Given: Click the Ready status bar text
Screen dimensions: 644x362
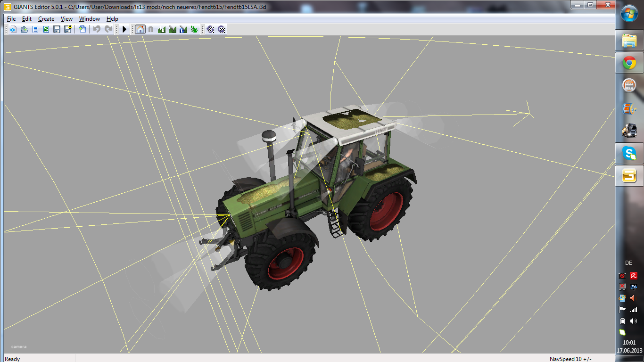Looking at the screenshot, I should click(x=12, y=359).
